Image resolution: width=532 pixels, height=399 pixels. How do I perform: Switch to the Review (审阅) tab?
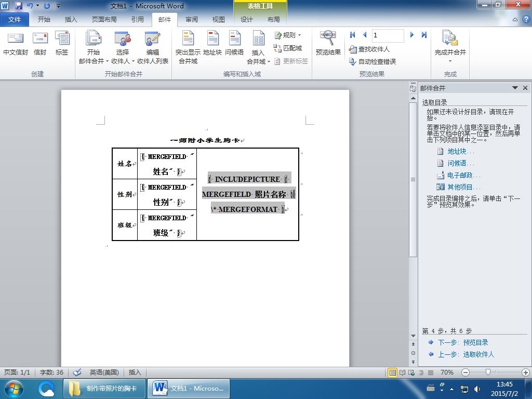tap(192, 19)
